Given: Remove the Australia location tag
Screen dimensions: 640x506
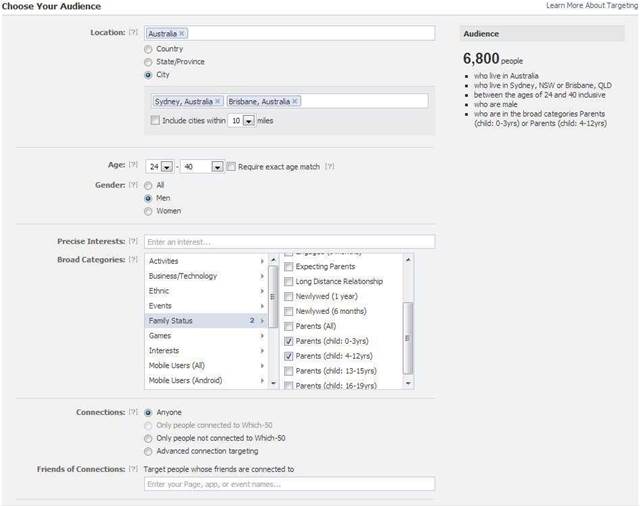Looking at the screenshot, I should [x=182, y=33].
